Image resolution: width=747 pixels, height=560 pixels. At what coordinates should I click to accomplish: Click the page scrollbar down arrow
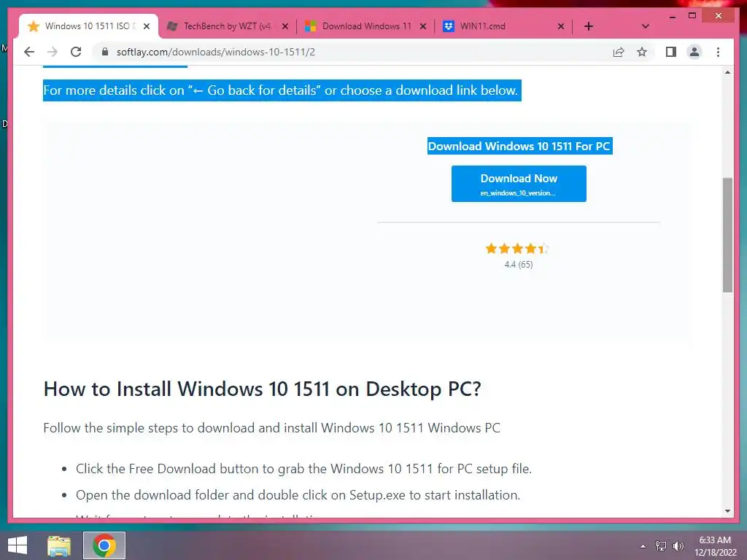727,511
